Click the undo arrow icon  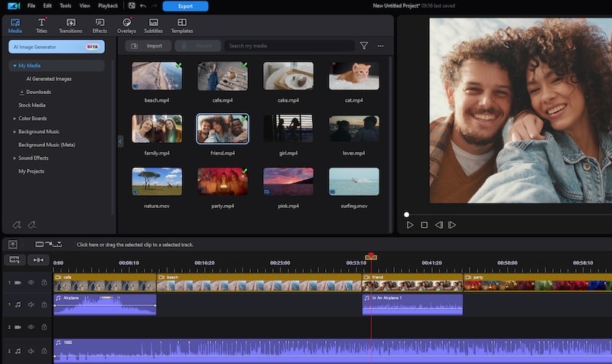pos(143,6)
